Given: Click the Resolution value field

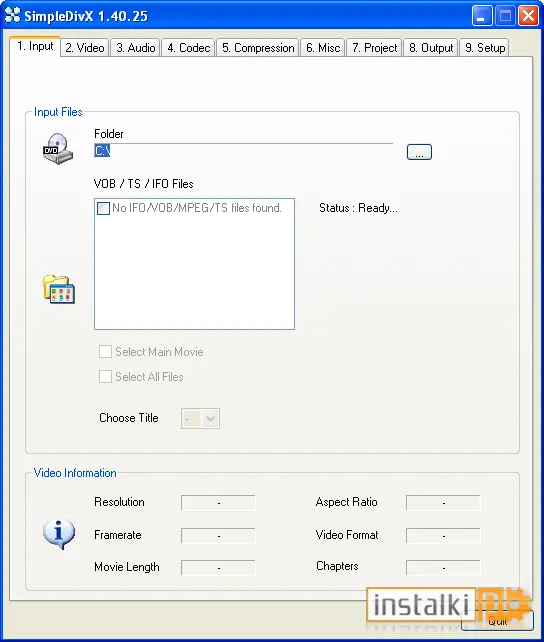Looking at the screenshot, I should [218, 502].
